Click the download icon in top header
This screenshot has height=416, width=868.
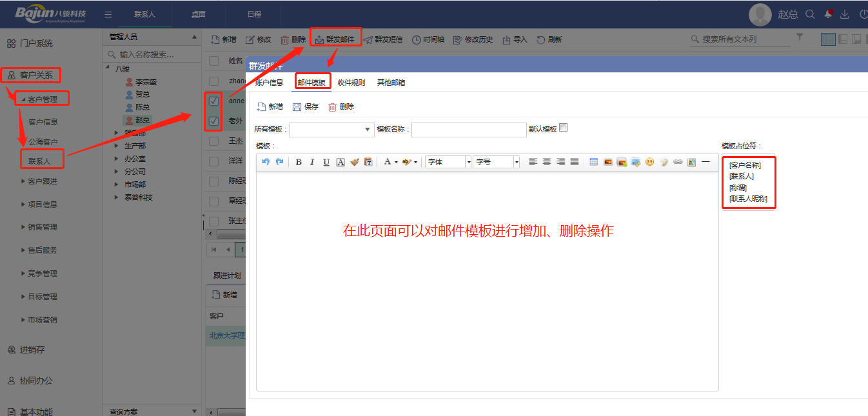tap(845, 14)
